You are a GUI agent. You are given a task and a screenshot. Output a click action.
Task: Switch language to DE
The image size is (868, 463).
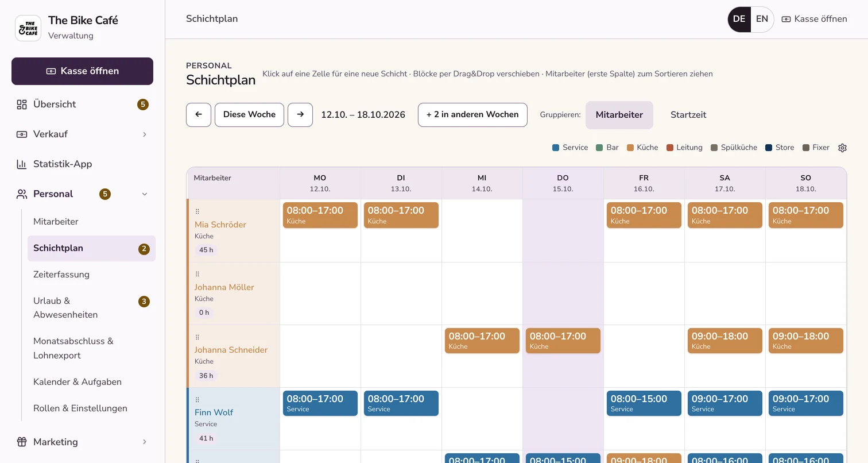click(739, 19)
